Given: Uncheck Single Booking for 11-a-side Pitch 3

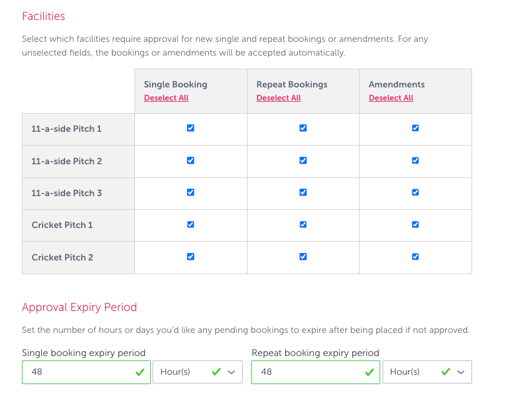Looking at the screenshot, I should (190, 192).
